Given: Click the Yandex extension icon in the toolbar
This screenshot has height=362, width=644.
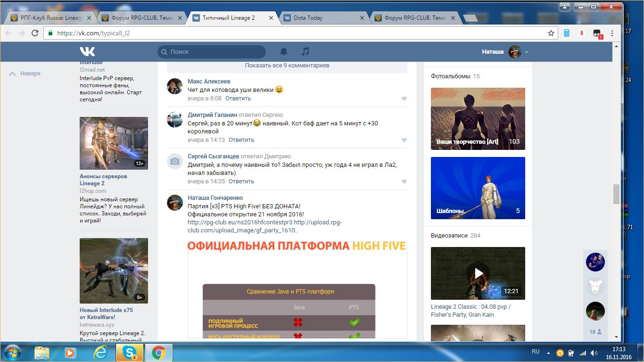Looking at the screenshot, I should click(582, 33).
